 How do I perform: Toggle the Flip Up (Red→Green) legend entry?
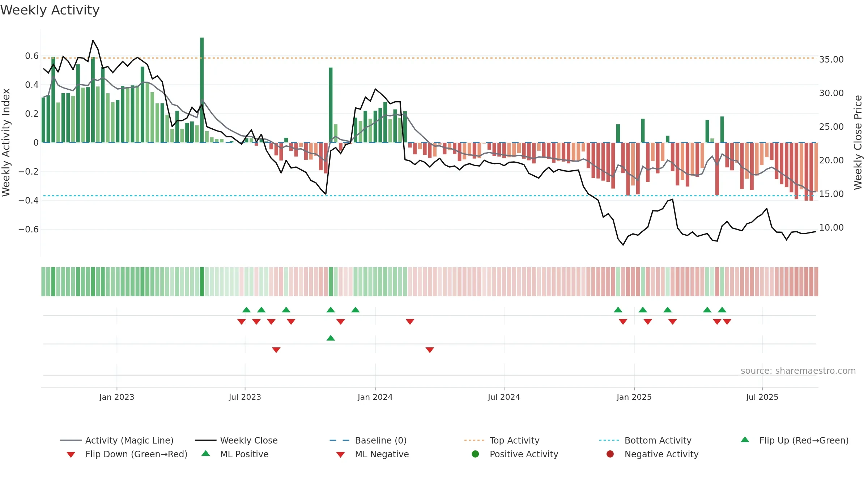pyautogui.click(x=795, y=440)
